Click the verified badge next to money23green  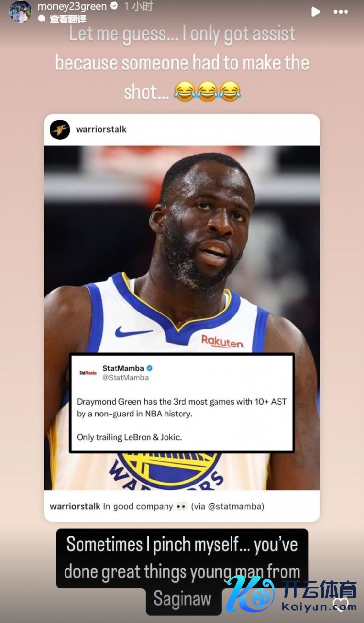click(114, 6)
